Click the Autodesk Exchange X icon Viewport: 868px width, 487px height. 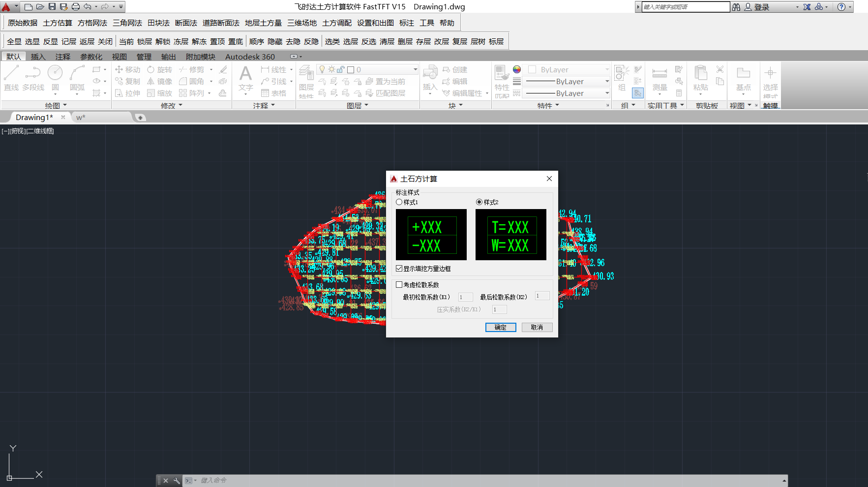pyautogui.click(x=807, y=7)
